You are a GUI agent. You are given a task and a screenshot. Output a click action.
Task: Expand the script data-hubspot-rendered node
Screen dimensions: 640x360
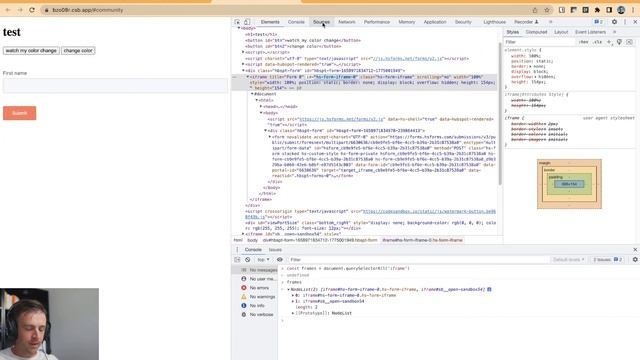[x=243, y=64]
